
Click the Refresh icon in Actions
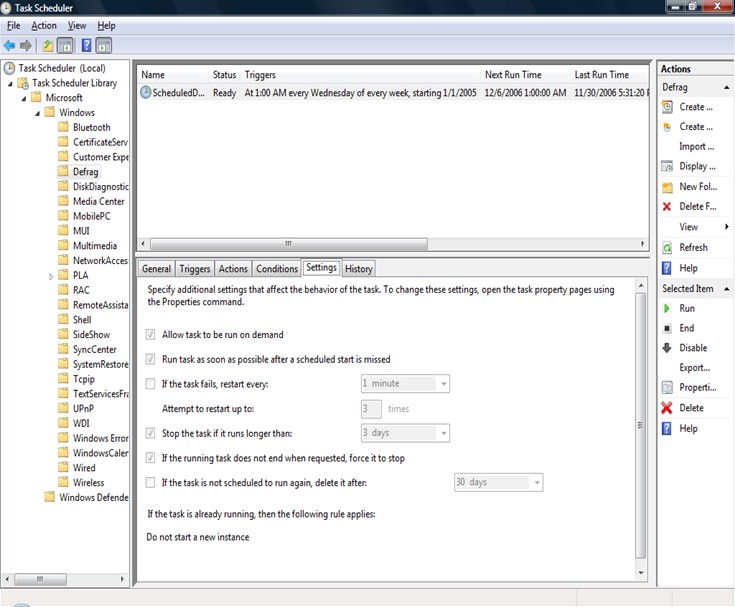pos(667,247)
